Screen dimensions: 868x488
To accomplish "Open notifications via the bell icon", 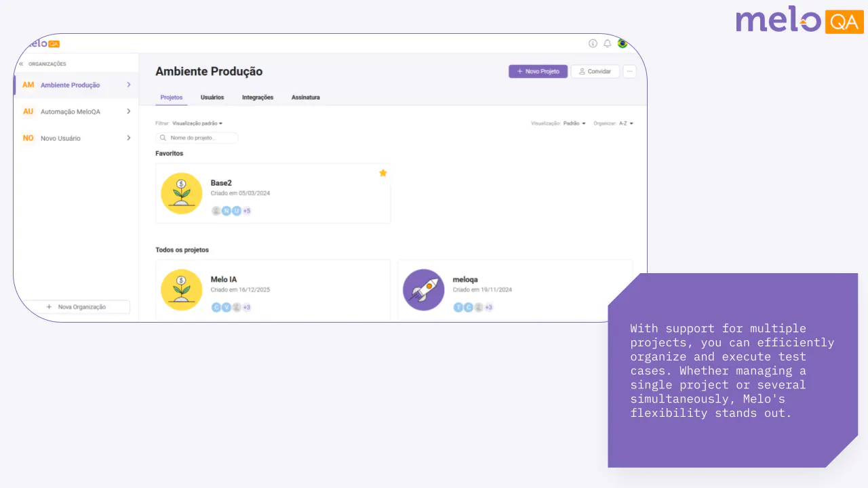I will (x=608, y=43).
